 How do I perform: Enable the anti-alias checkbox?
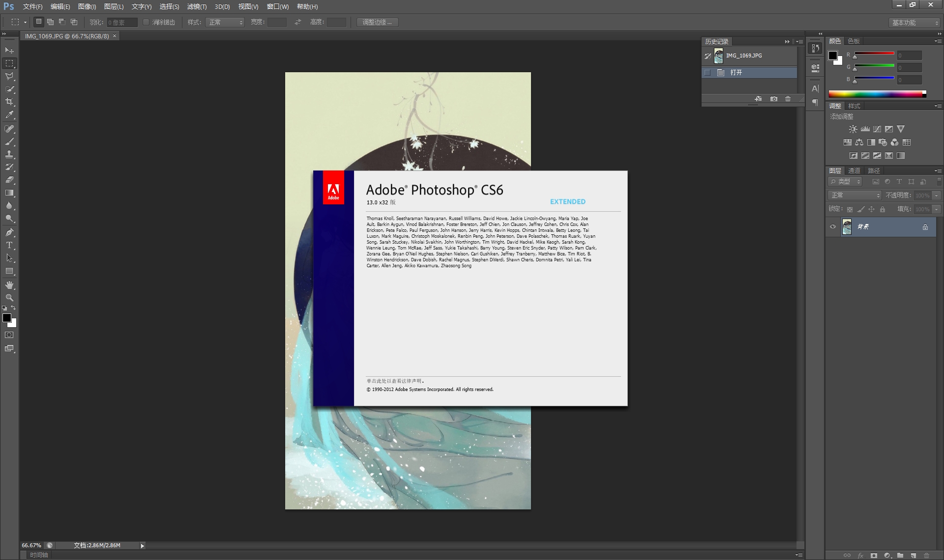pyautogui.click(x=146, y=22)
